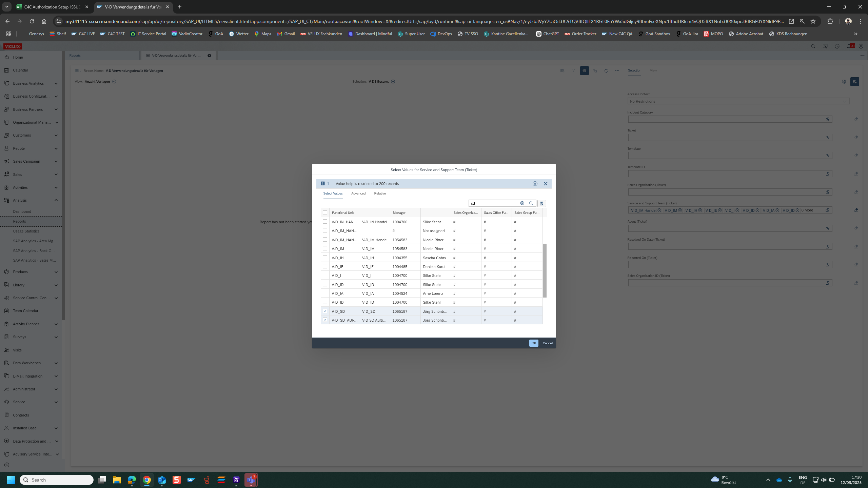This screenshot has height=488, width=868.
Task: Check the V-D_IH row checkbox
Action: pos(325,258)
